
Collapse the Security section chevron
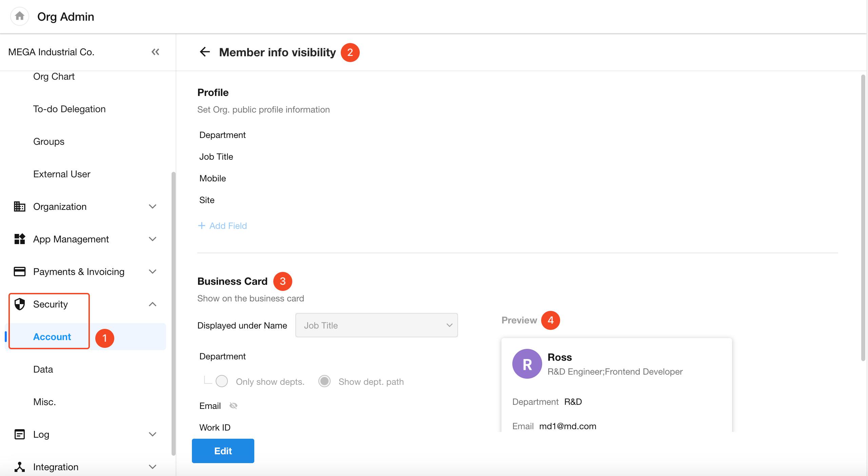(x=153, y=304)
